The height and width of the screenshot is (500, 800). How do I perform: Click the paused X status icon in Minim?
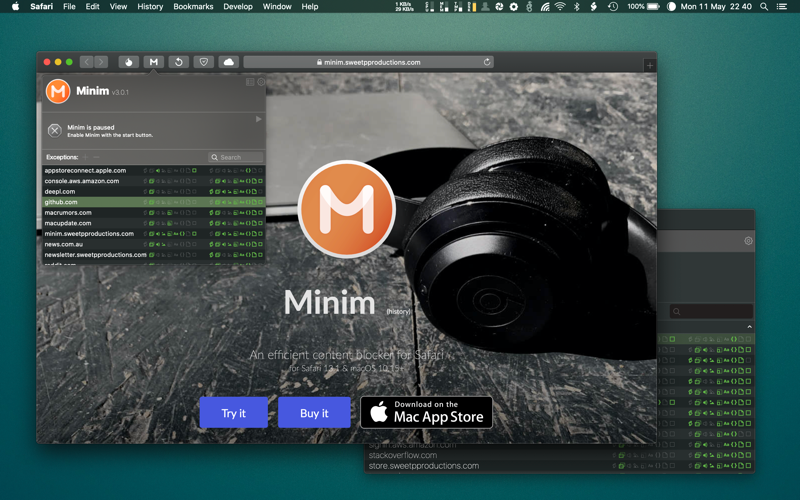coord(55,131)
